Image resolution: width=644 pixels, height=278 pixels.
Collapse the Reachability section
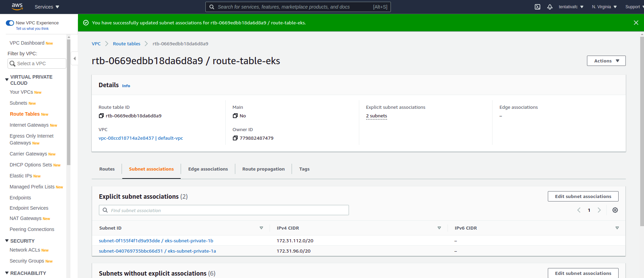coord(7,273)
